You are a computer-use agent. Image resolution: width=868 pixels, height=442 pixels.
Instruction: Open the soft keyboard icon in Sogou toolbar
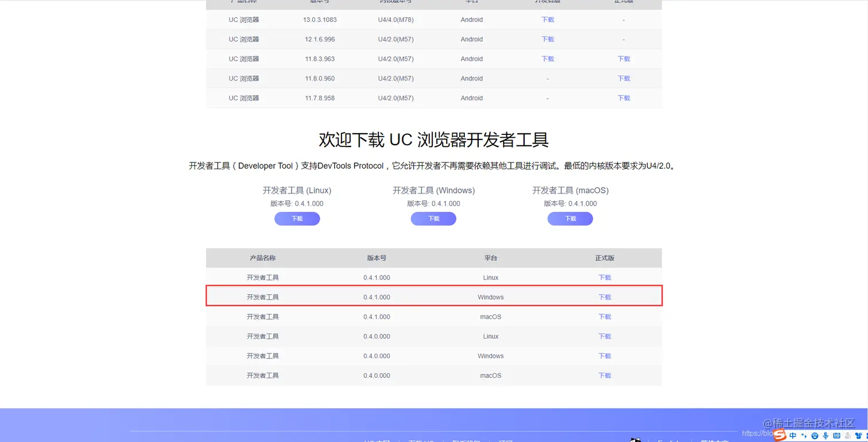point(836,436)
